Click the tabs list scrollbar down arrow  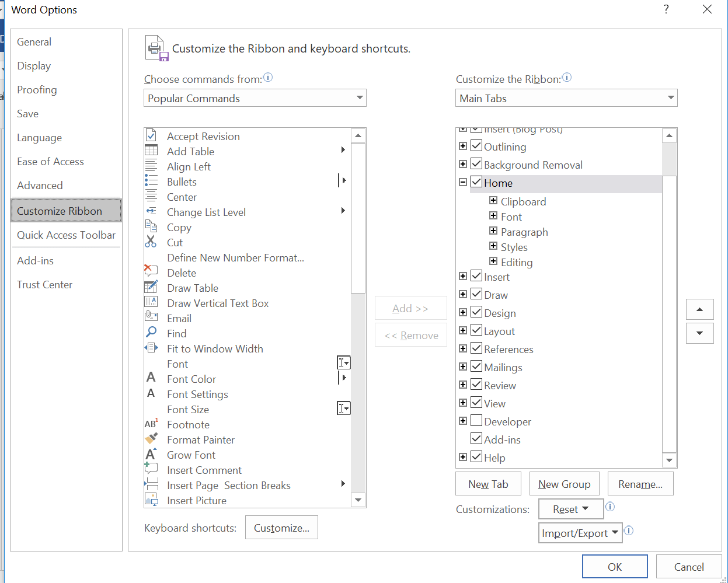[669, 461]
